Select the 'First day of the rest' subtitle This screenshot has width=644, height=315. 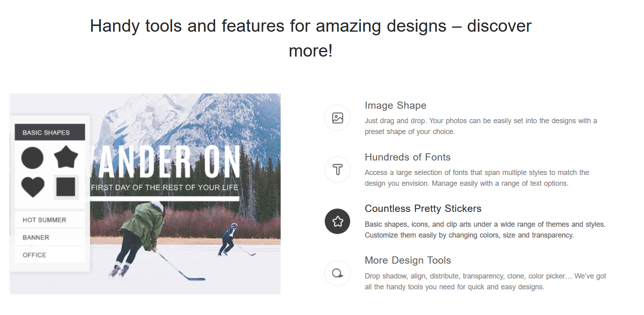coord(165,187)
